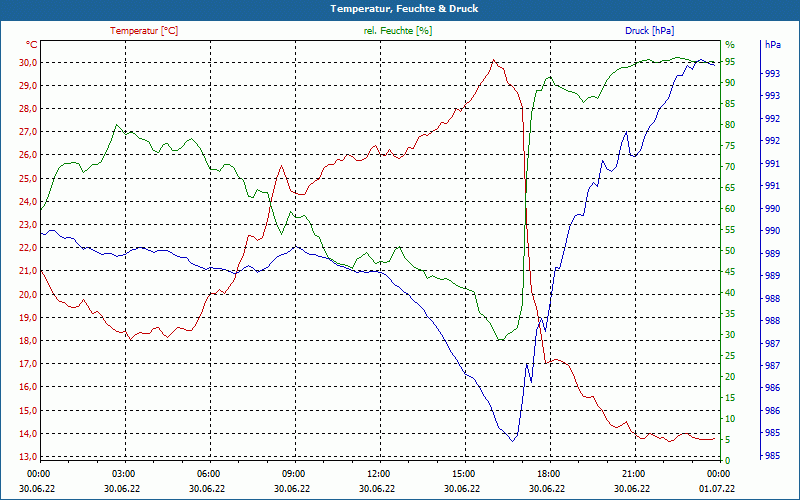Click the '25,0' temperature axis value
This screenshot has width=800, height=500.
coord(28,179)
